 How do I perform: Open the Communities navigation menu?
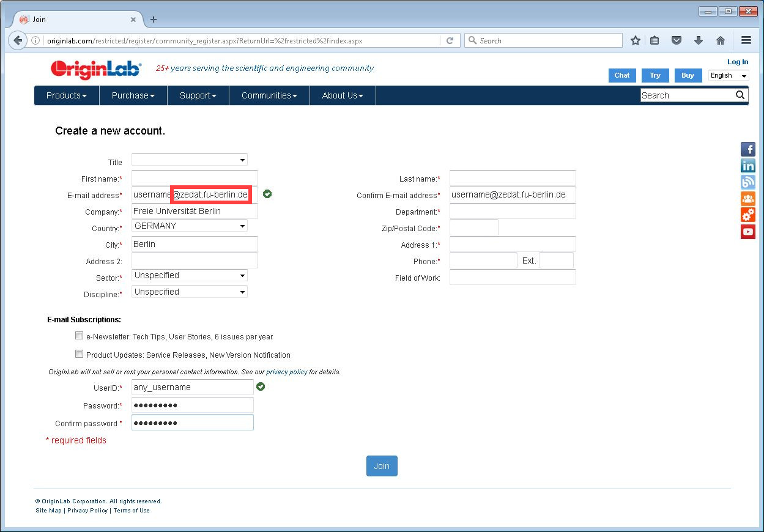269,95
